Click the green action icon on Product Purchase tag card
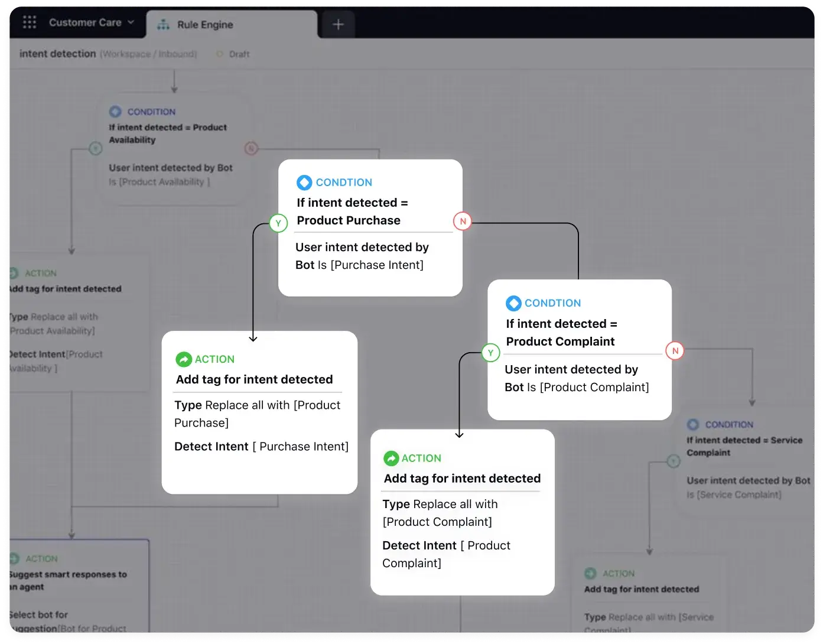 tap(184, 359)
